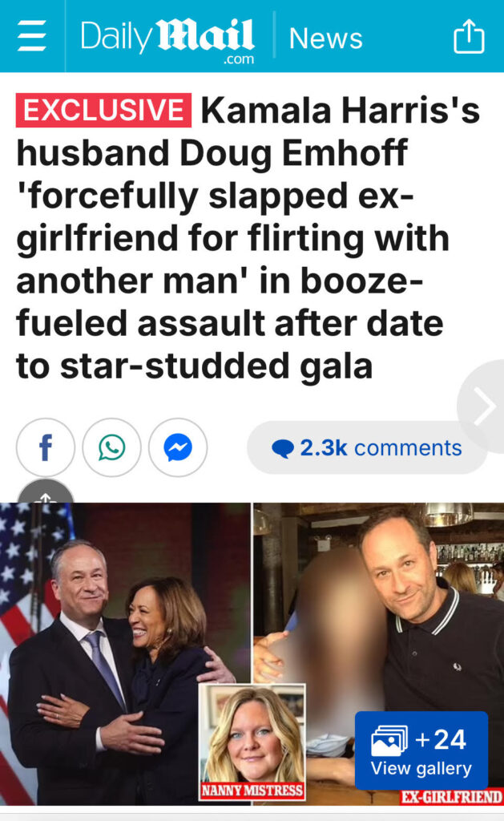Click the EX-GIRLFRIEND caption label
504x821 pixels.
pyautogui.click(x=451, y=797)
